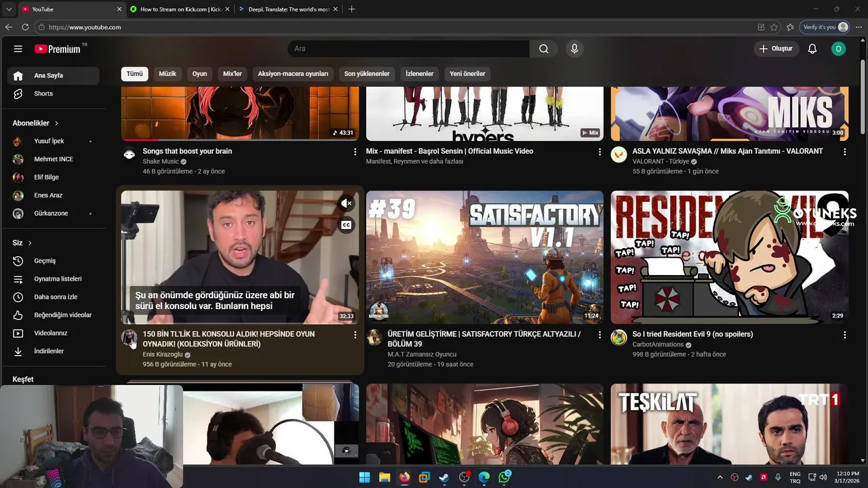The height and width of the screenshot is (488, 868).
Task: Select Aksiyon-macera oyunları filter chip
Action: pyautogui.click(x=293, y=74)
